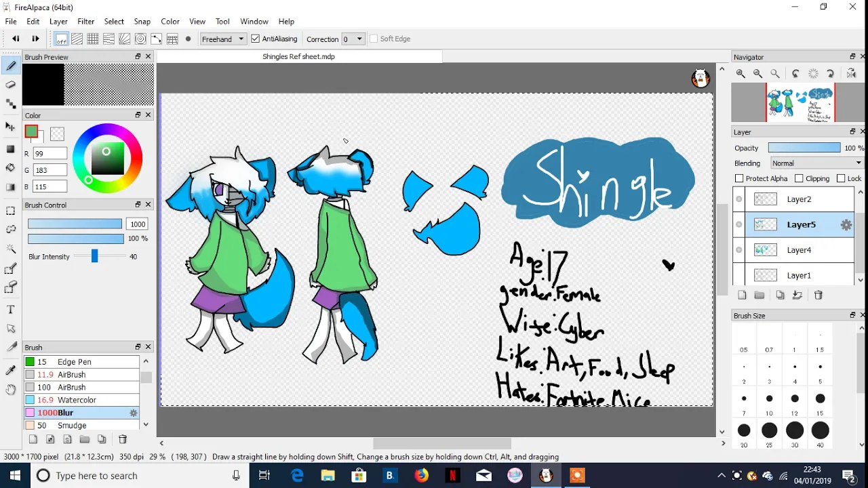Screen dimensions: 868x488
Task: Select the Lasso tool
Action: click(11, 230)
